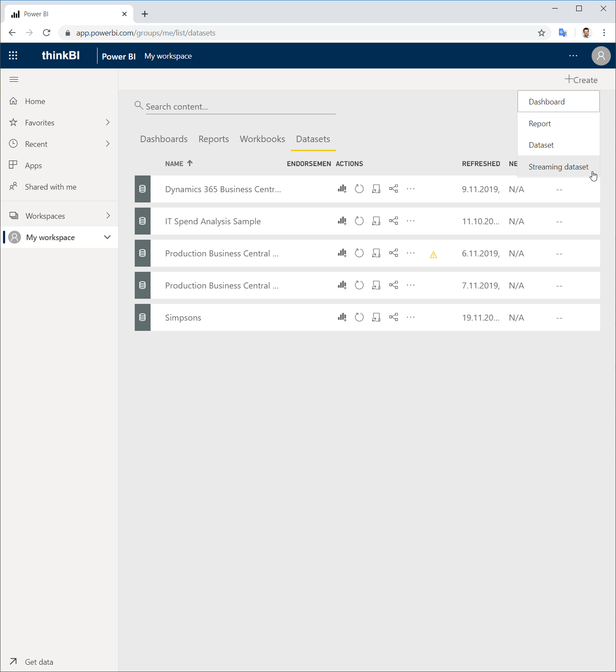Expand the Favorites flyout chevron
The width and height of the screenshot is (616, 672).
(108, 122)
